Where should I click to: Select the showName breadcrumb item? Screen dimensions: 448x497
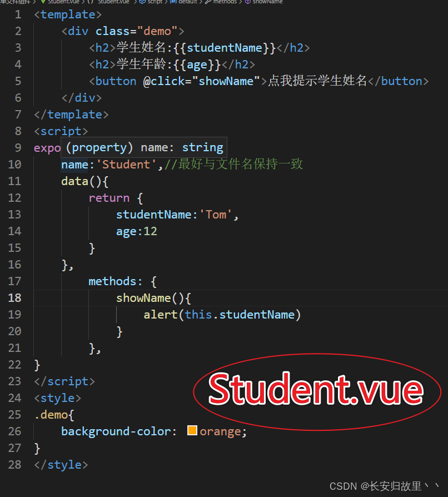tap(267, 2)
